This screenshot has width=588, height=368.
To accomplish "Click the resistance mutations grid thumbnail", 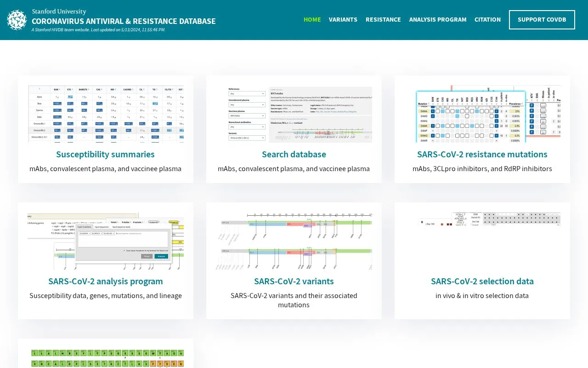I will 482,114.
